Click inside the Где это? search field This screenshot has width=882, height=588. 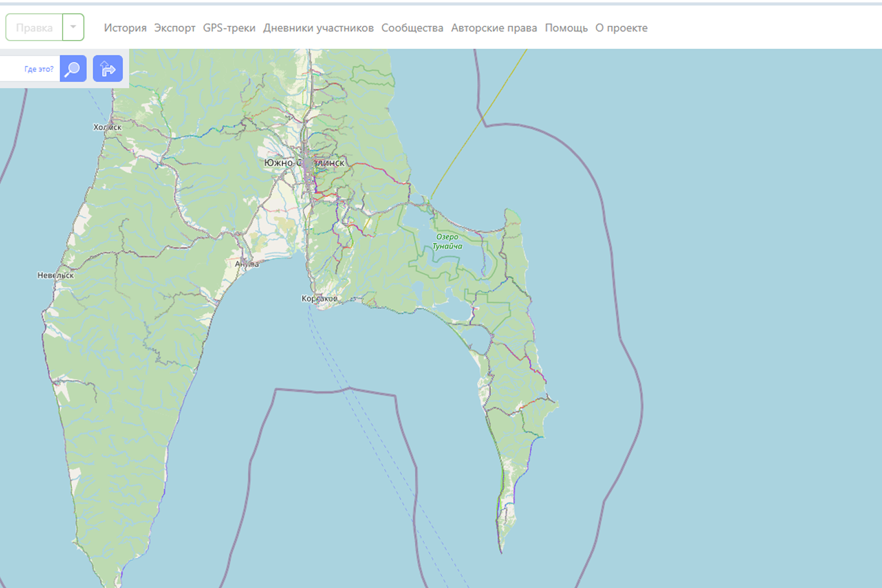[35, 68]
